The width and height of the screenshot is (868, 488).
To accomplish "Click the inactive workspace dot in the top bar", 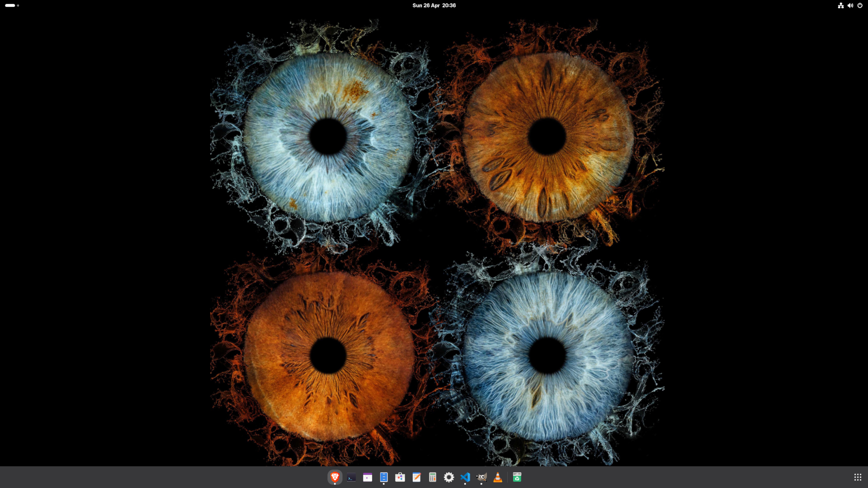I will click(x=18, y=5).
